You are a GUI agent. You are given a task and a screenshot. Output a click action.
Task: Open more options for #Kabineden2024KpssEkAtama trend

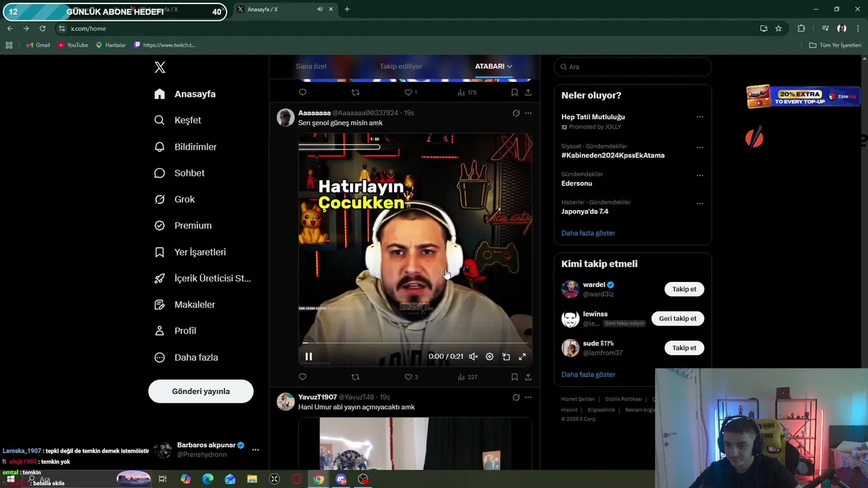pyautogui.click(x=700, y=147)
